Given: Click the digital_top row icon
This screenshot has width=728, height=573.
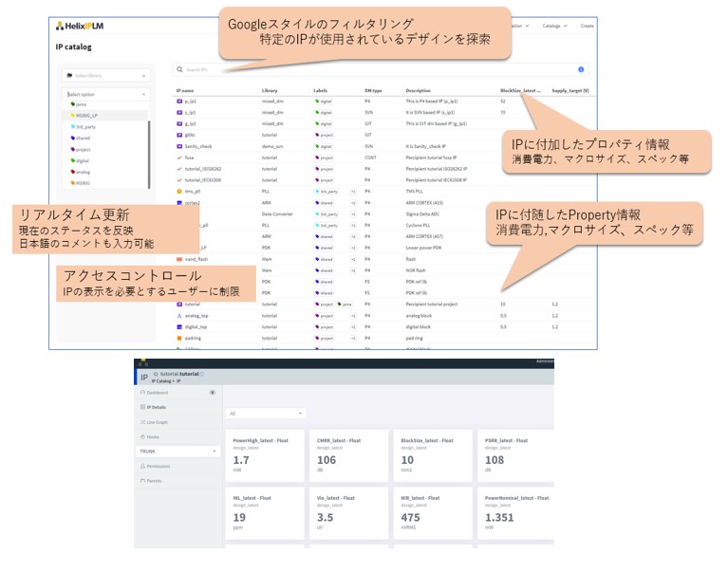Looking at the screenshot, I should (179, 326).
